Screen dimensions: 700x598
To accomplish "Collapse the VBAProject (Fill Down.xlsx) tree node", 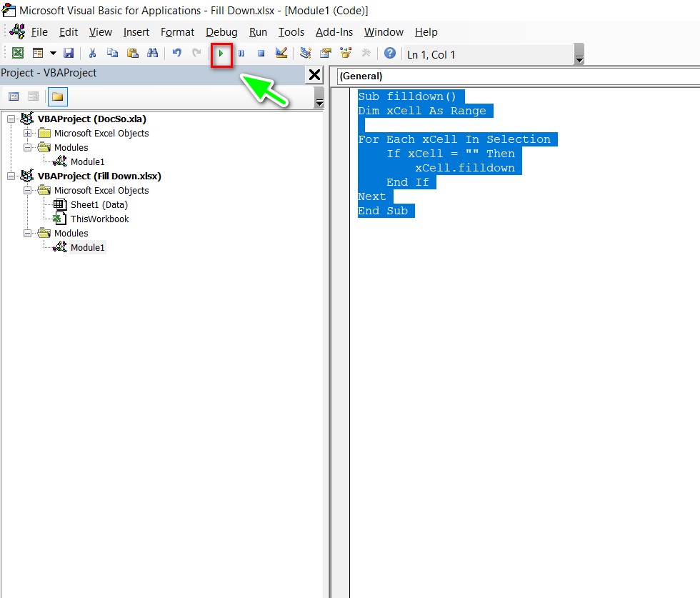I will (11, 176).
